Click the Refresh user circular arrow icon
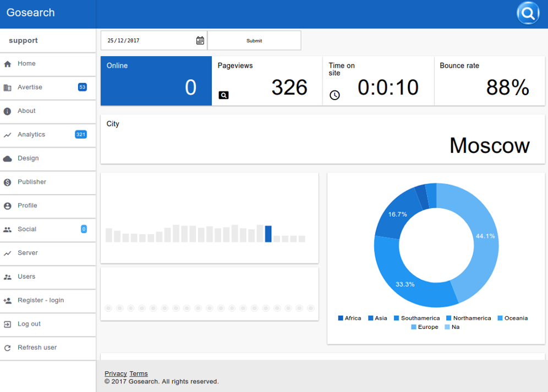 click(8, 348)
